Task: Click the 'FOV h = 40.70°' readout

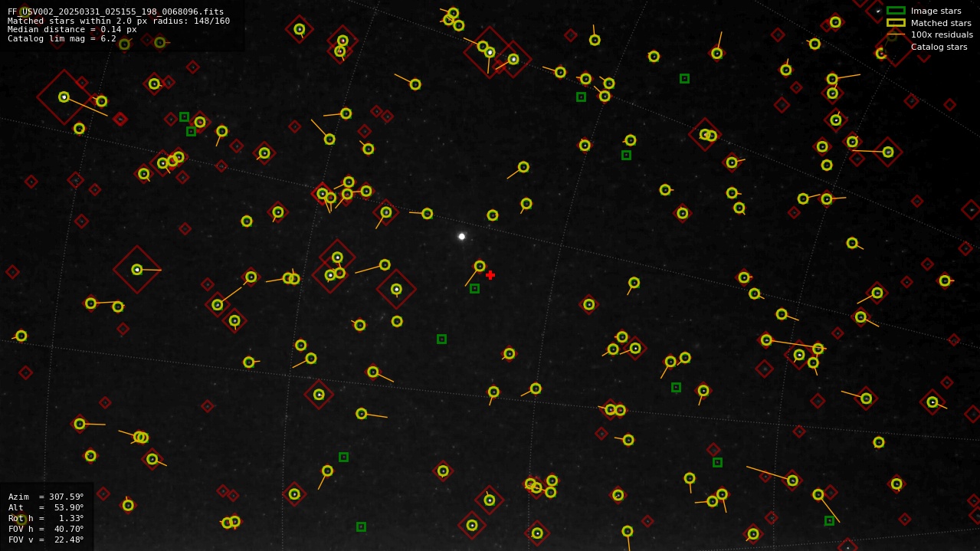Action: (46, 529)
